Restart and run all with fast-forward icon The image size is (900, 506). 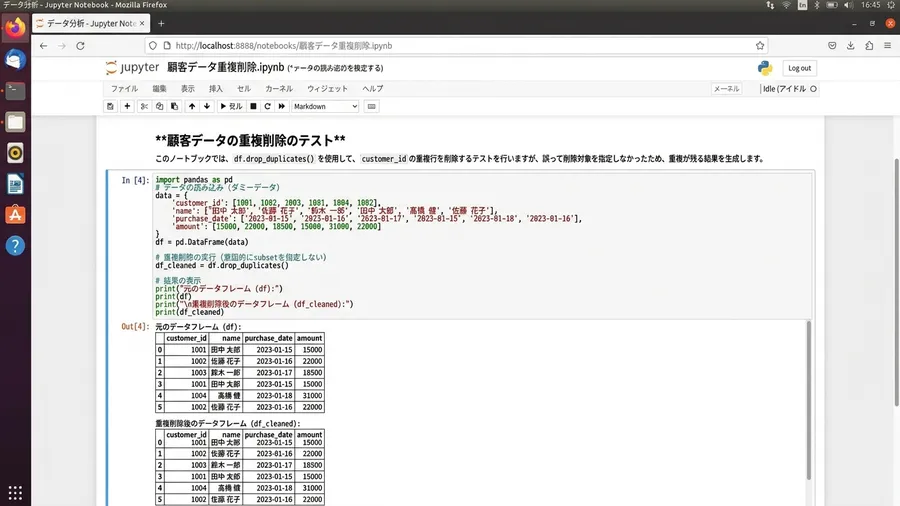point(282,106)
